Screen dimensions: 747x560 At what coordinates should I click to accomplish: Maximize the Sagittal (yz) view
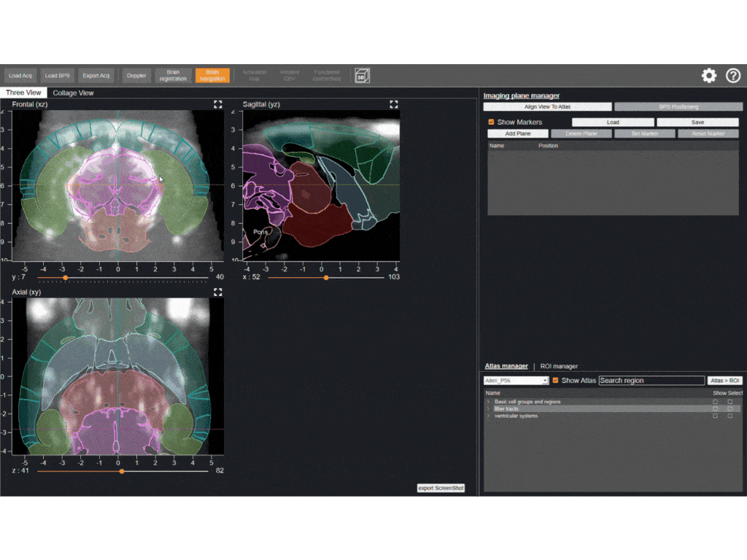coord(394,104)
